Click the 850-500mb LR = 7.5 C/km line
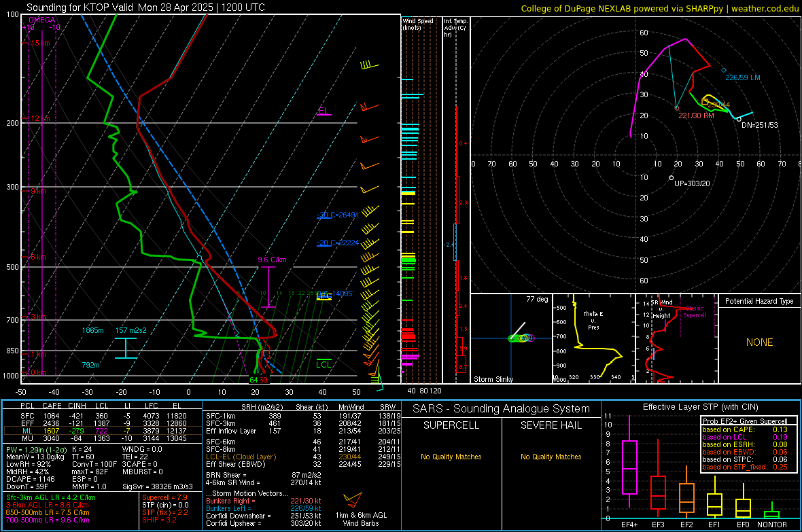 point(48,512)
